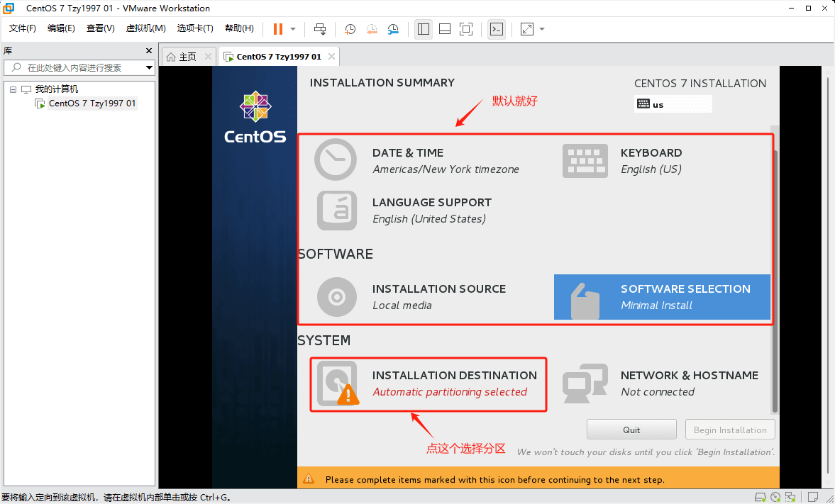
Task: Open the library search filter dropdown arrow
Action: pos(149,67)
